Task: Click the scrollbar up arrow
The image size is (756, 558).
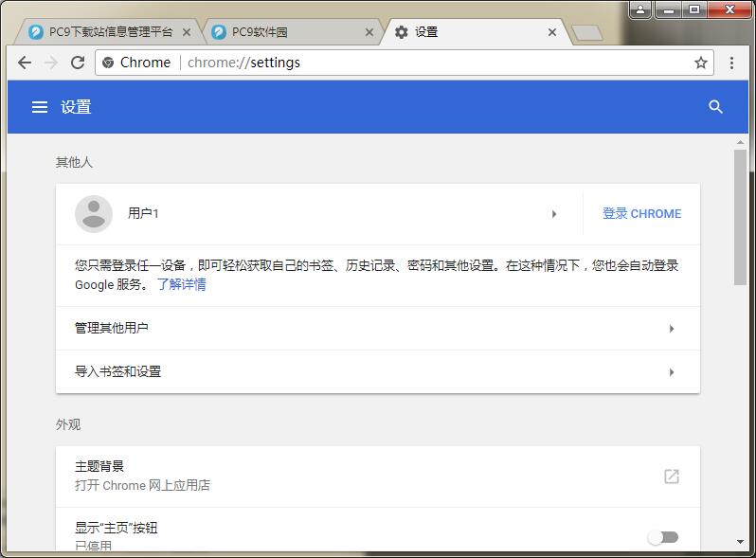Action: (740, 142)
